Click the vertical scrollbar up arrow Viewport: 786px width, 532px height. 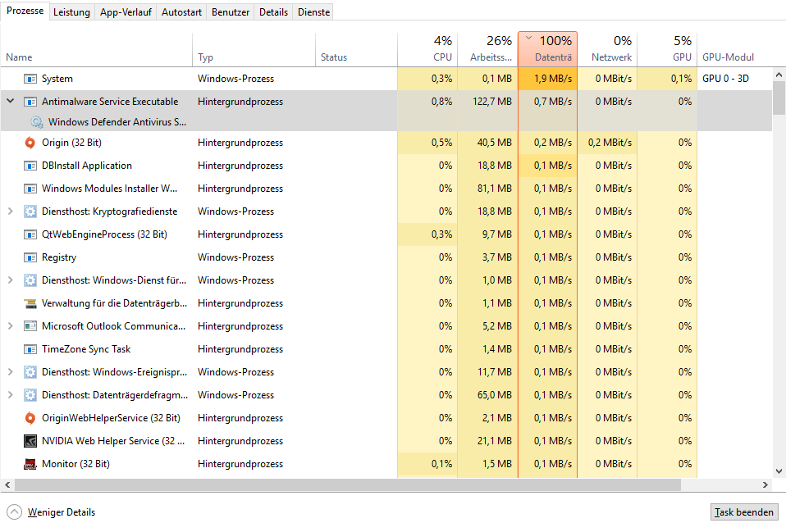coord(779,75)
